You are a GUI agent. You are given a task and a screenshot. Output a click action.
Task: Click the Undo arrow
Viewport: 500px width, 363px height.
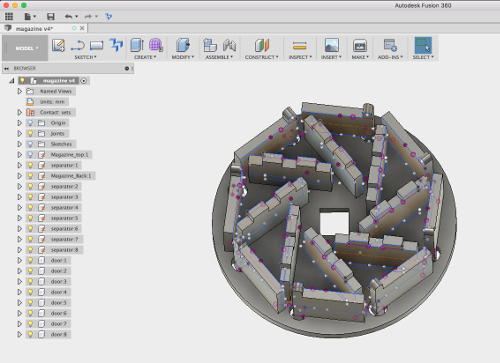(x=68, y=16)
